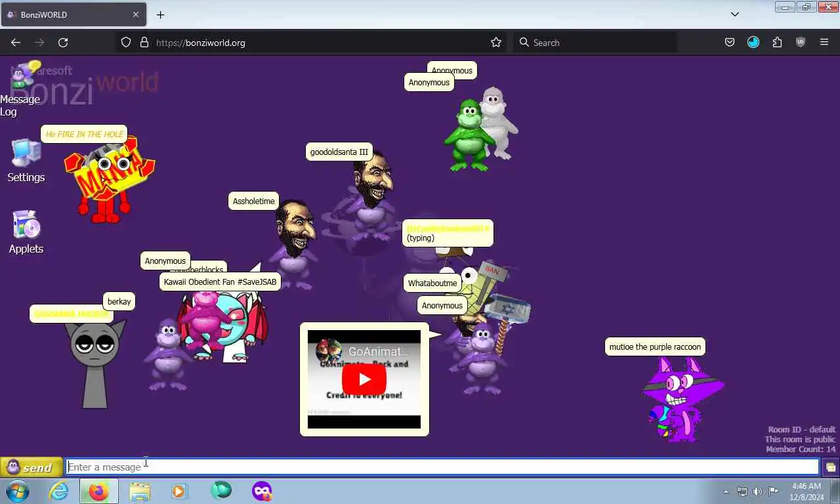Click the FIRE IN THE HOLE speech bubble
Viewport: 840px width, 504px height.
pyautogui.click(x=84, y=134)
